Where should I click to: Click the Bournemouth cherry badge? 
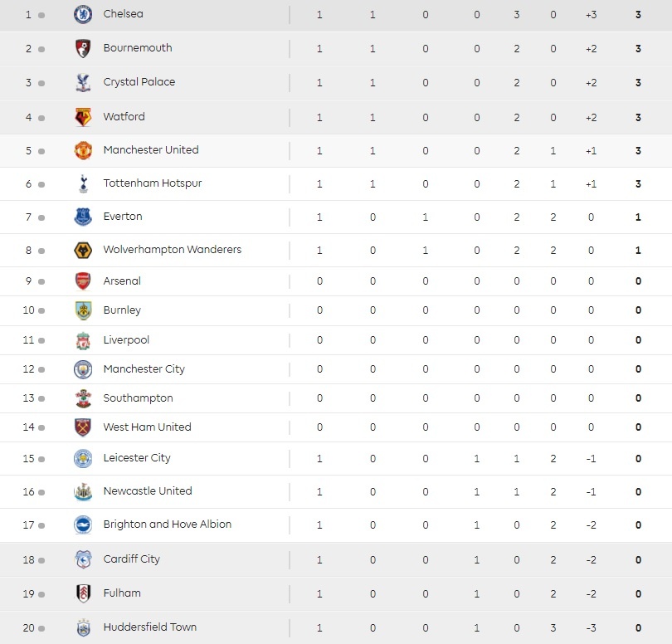click(82, 48)
